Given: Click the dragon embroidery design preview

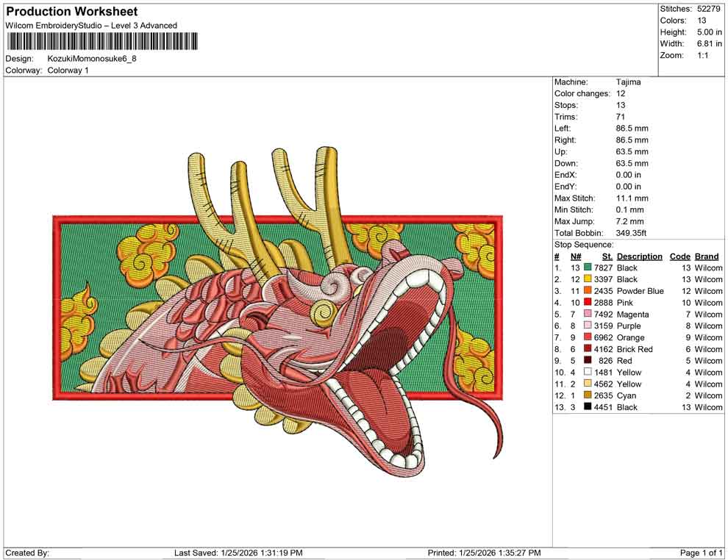Looking at the screenshot, I should coord(278,310).
